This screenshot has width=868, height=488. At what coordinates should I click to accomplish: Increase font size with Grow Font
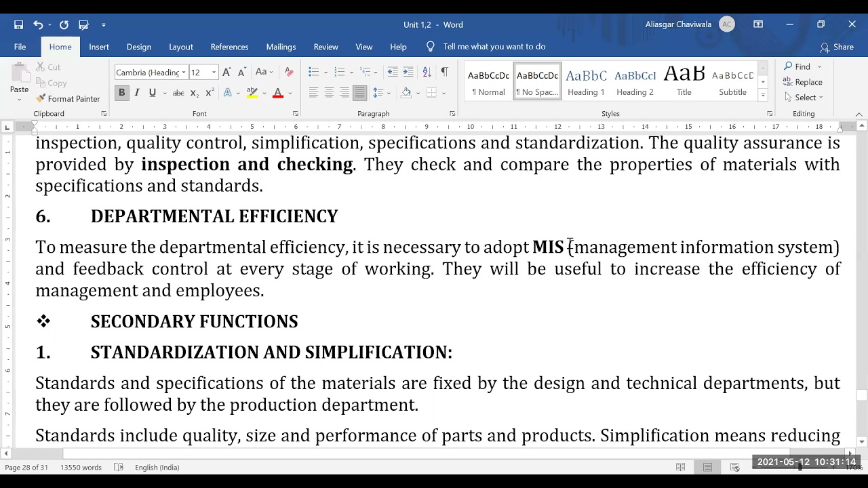tap(226, 73)
